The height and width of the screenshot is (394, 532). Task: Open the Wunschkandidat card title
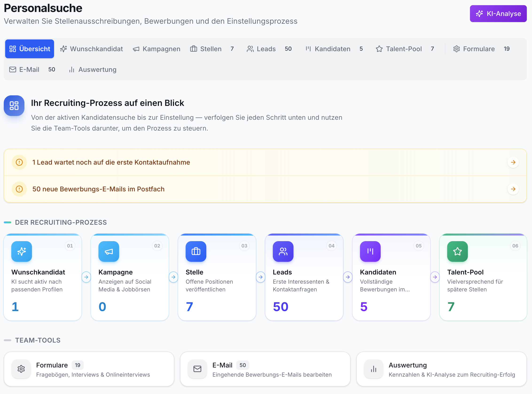pos(38,272)
